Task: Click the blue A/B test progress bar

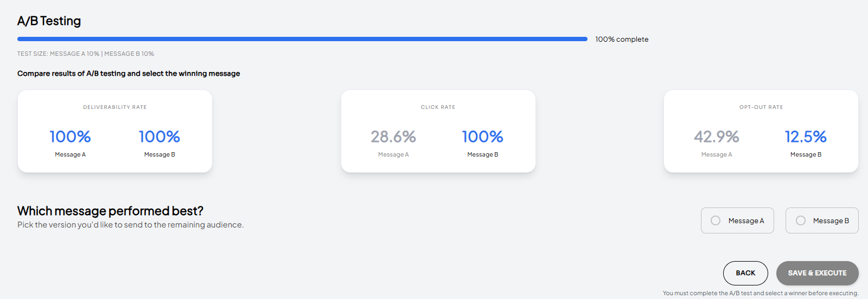Action: click(x=302, y=39)
